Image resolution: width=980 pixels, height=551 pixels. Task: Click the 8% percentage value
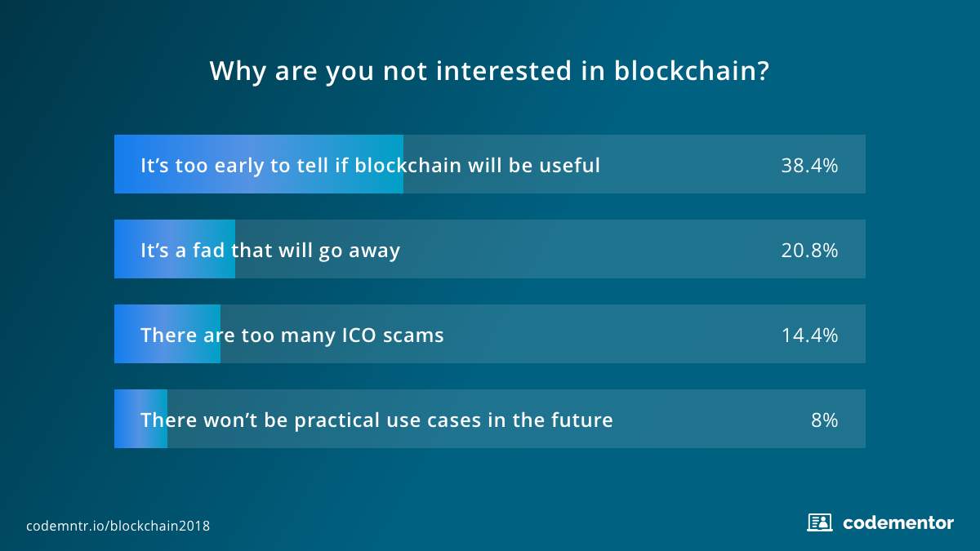click(x=825, y=420)
